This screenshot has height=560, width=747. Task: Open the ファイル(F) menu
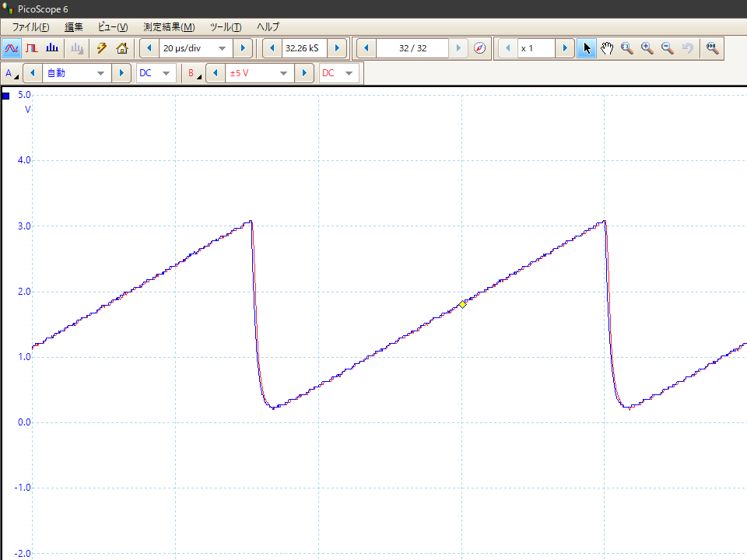(x=30, y=26)
